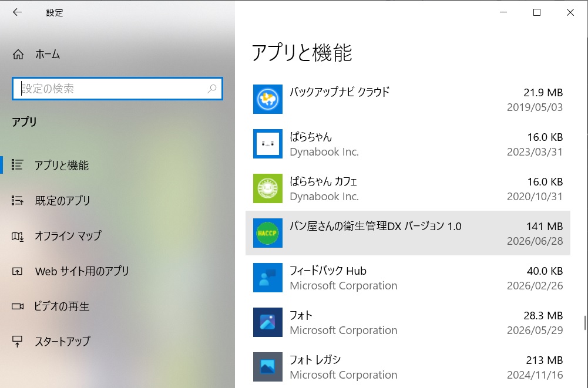Click the バックアップナビ クラウド app icon
Image resolution: width=588 pixels, height=388 pixels.
coord(268,99)
